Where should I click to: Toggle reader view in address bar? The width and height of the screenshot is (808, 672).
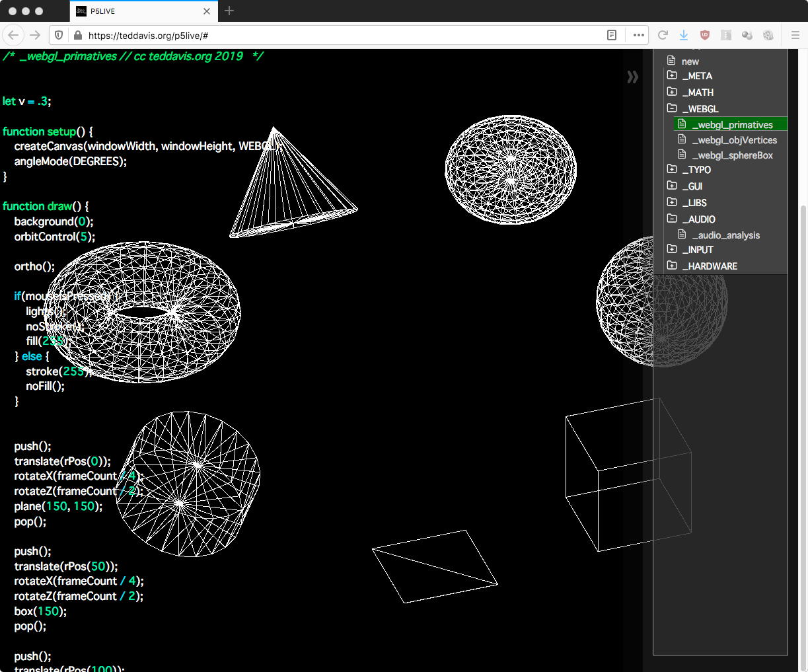[x=612, y=35]
